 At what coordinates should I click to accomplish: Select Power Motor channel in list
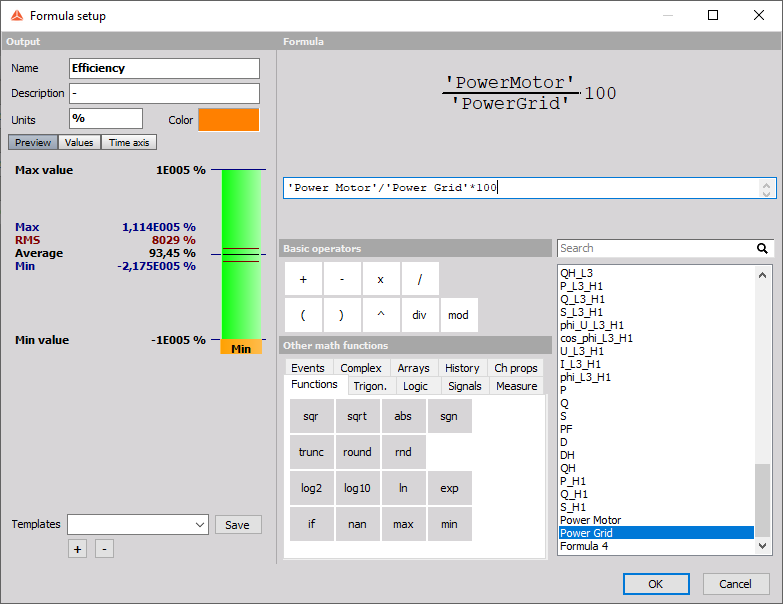tap(656, 520)
